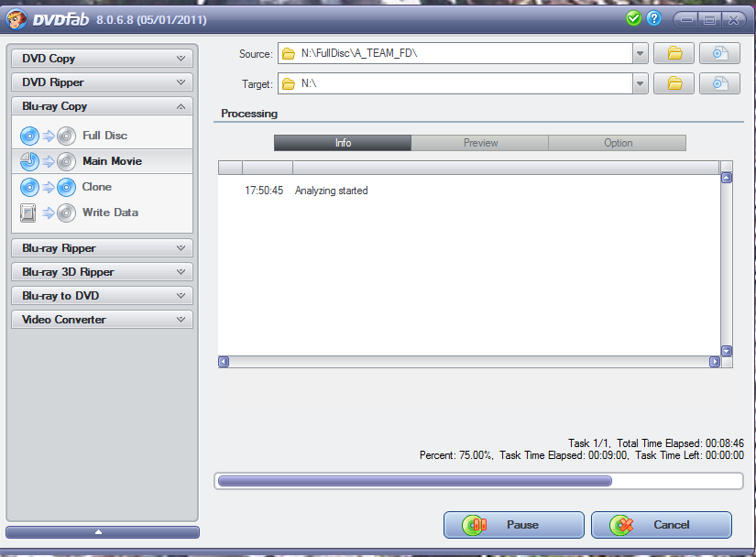
Task: Select Clone copy mode
Action: [x=103, y=187]
